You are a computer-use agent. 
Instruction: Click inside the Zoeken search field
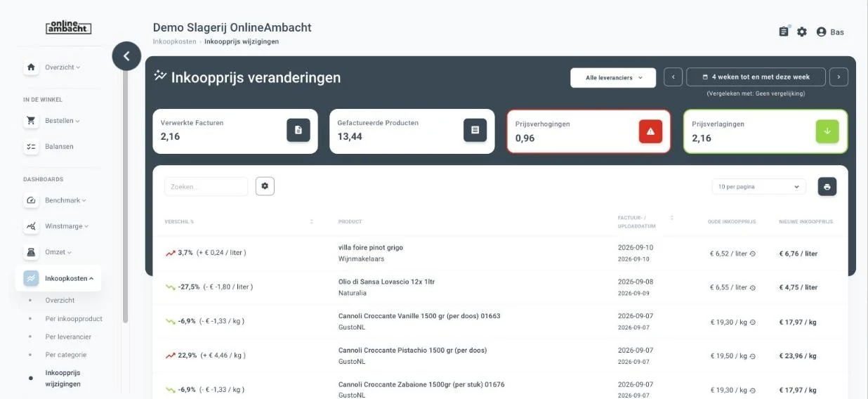pos(206,186)
